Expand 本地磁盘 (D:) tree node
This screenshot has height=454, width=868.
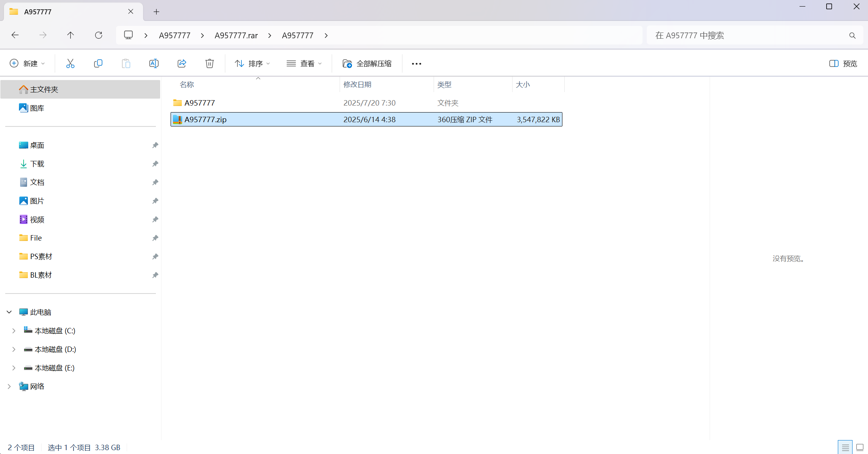pyautogui.click(x=14, y=349)
